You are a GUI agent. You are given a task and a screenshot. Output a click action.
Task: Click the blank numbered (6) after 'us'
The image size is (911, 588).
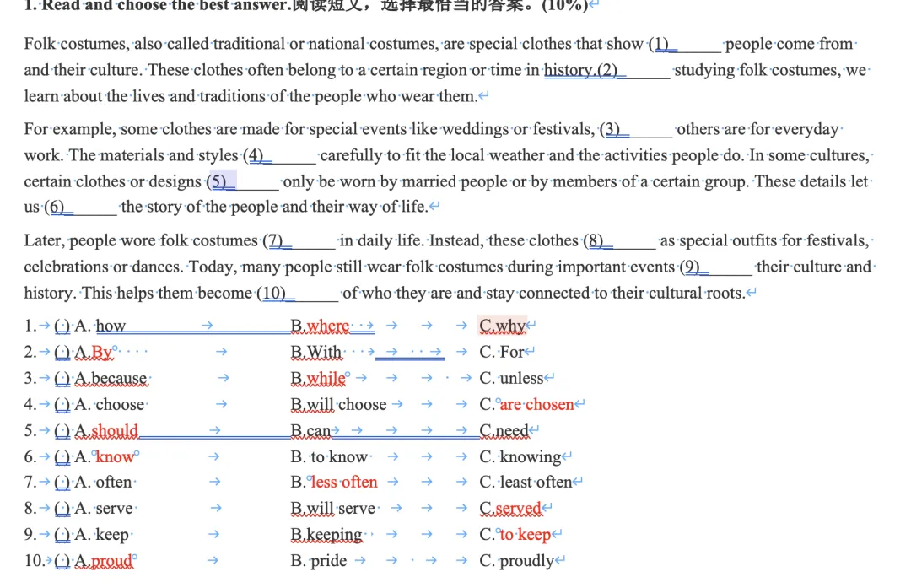click(81, 207)
